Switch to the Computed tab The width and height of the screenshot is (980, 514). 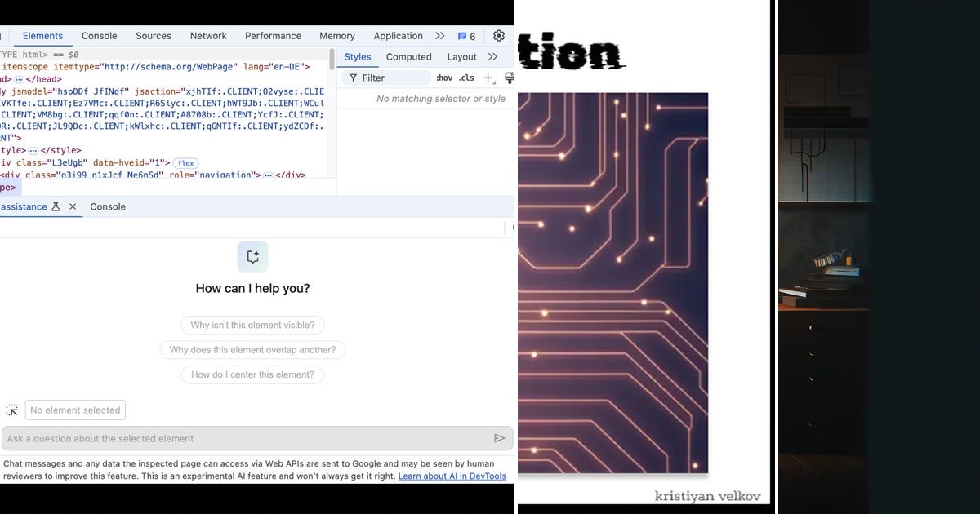[x=408, y=57]
